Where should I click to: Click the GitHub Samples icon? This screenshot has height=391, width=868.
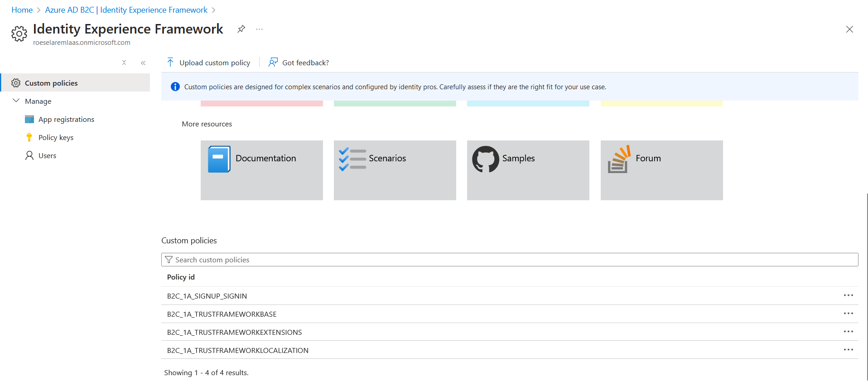(x=486, y=159)
